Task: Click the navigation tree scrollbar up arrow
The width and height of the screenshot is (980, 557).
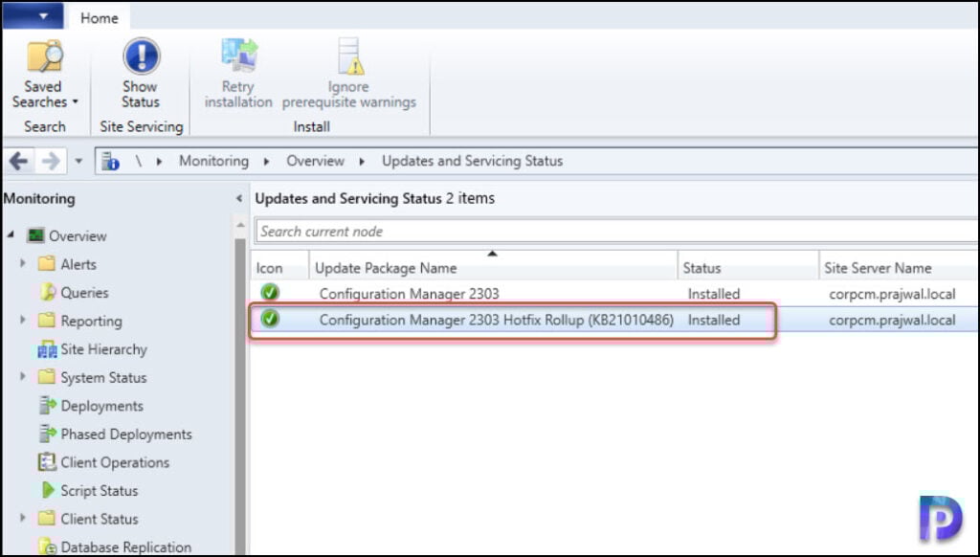Action: click(x=240, y=224)
